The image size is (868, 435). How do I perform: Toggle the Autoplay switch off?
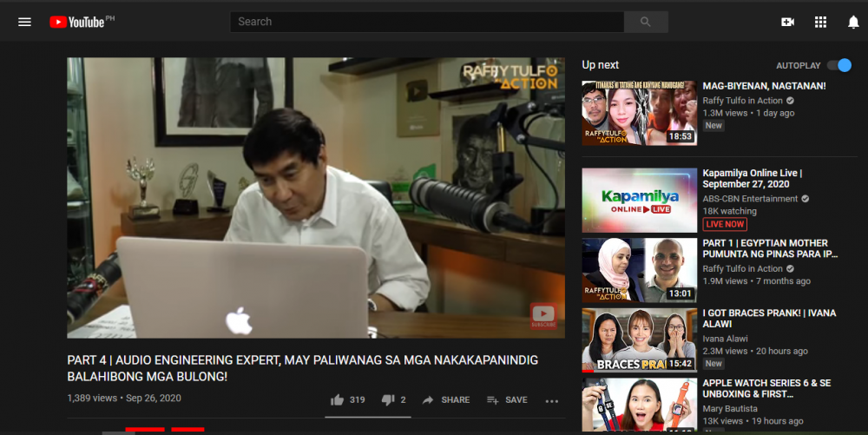(838, 65)
